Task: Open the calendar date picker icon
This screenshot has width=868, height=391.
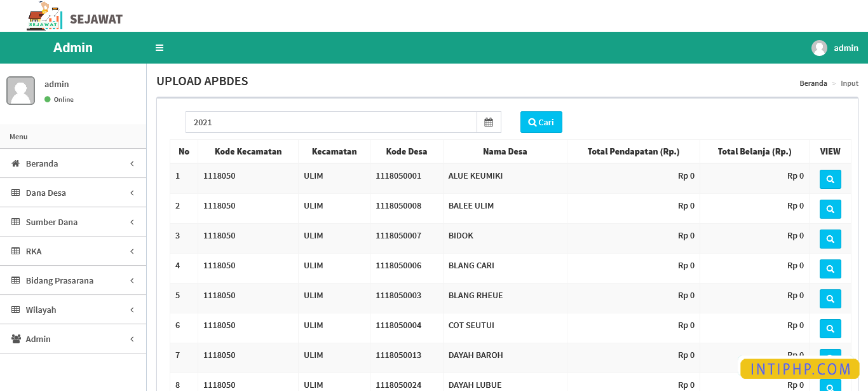Action: [x=489, y=122]
